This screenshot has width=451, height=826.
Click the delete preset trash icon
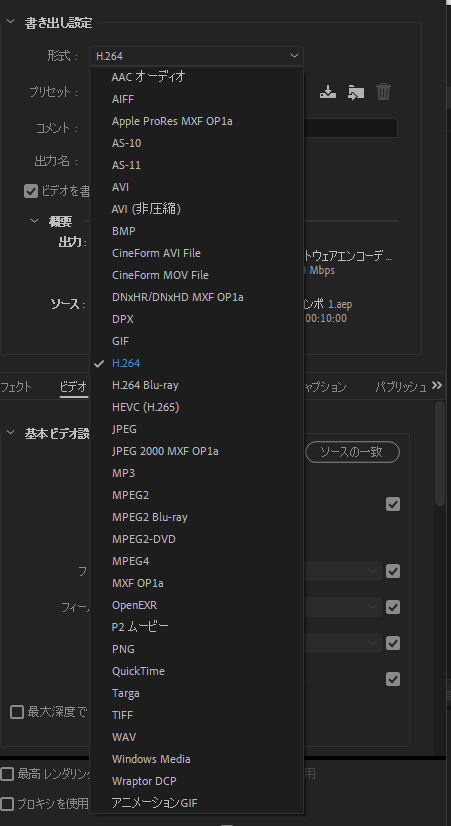coord(384,92)
